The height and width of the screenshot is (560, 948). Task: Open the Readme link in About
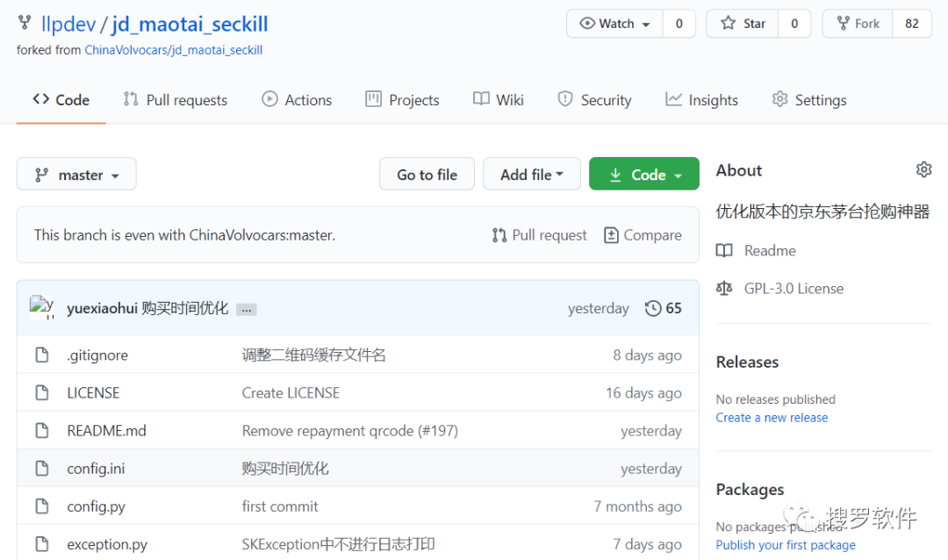(770, 250)
